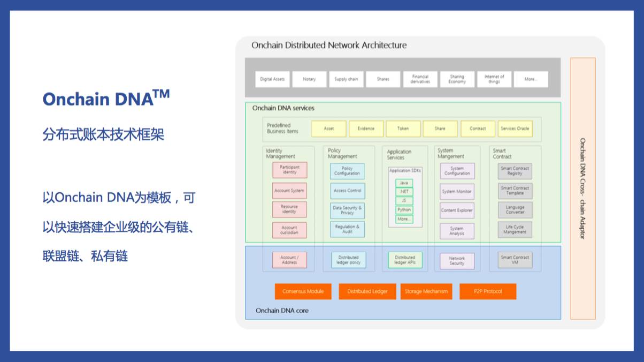Image resolution: width=644 pixels, height=362 pixels.
Task: Select the 'Notary' box
Action: click(x=309, y=79)
